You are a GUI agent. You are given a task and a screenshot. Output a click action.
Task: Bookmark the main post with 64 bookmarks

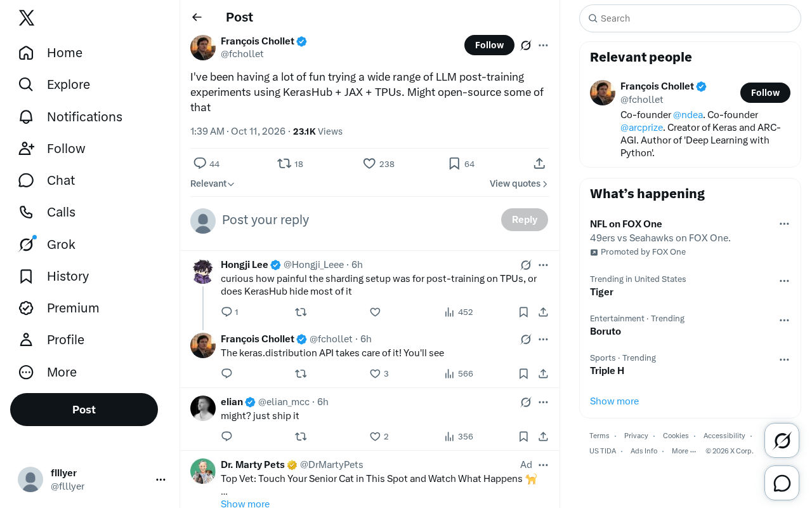tap(454, 164)
